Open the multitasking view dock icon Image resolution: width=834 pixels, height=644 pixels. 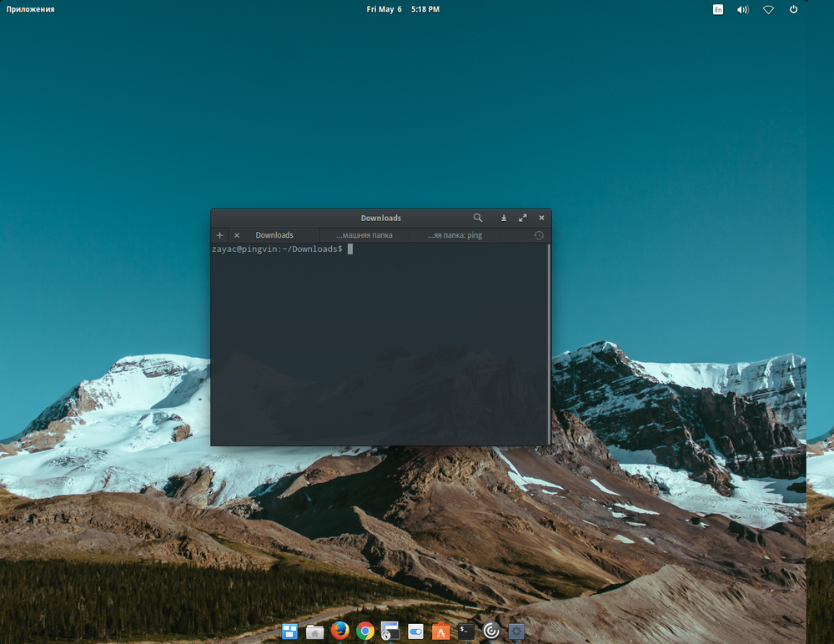pos(289,631)
